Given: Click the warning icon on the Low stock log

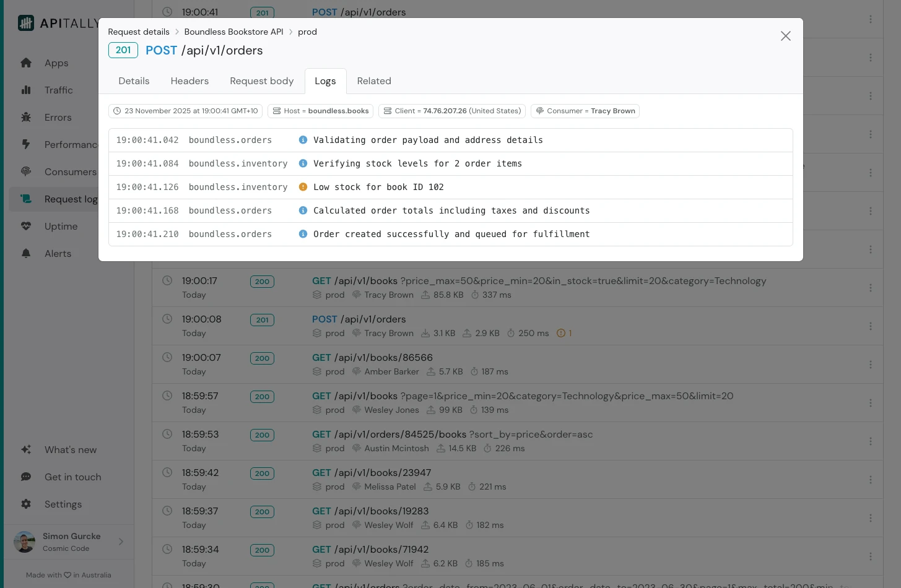Looking at the screenshot, I should pos(303,187).
